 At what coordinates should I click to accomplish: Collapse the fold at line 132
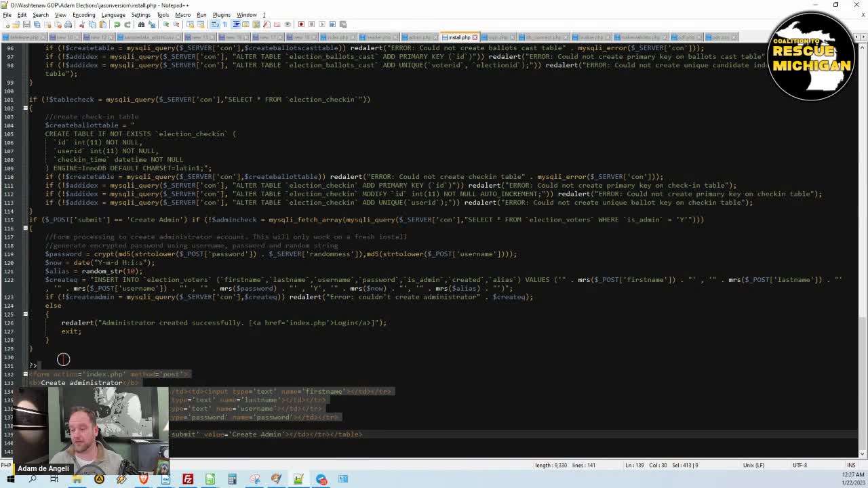[x=25, y=374]
